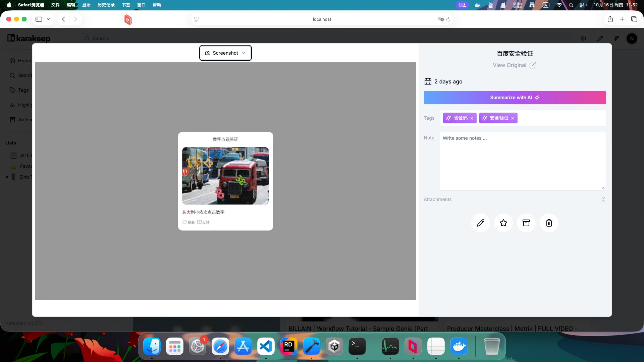Image resolution: width=644 pixels, height=362 pixels.
Task: Open Karakeep settings gear icon
Action: pos(583,39)
